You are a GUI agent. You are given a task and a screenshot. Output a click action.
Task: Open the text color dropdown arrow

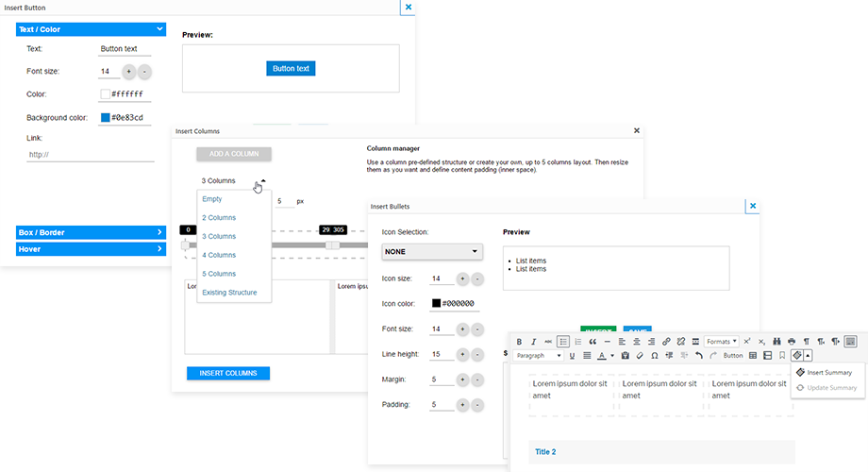612,356
